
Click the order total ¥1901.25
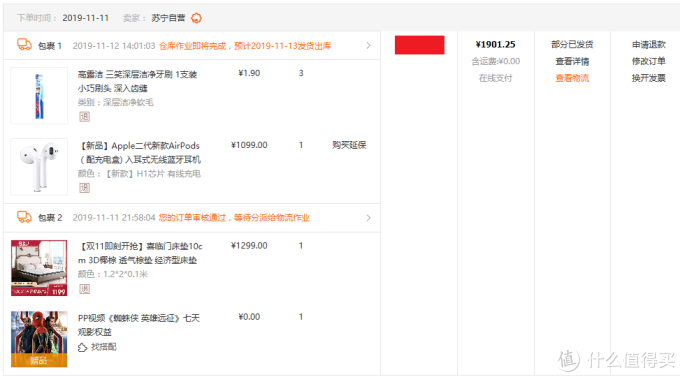point(495,44)
